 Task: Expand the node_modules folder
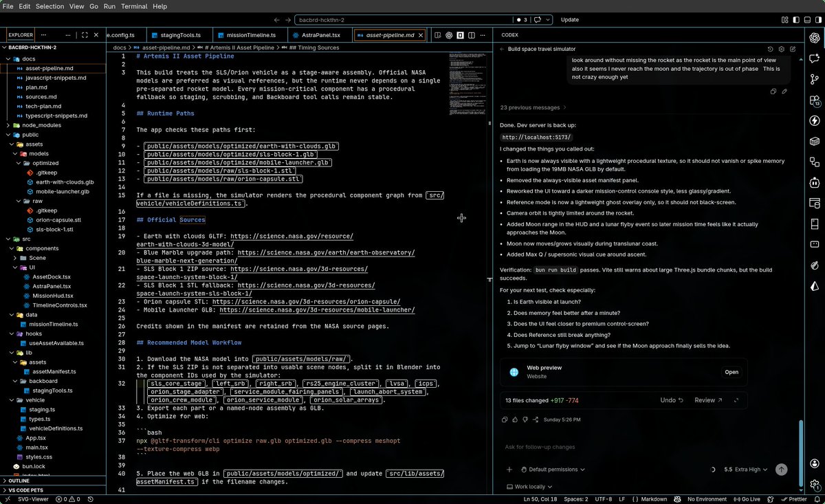(53, 125)
